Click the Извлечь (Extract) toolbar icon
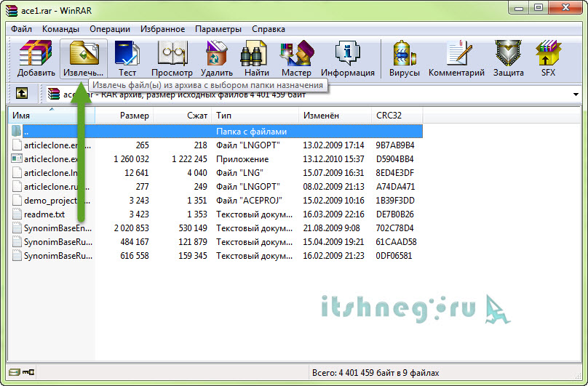The image size is (588, 386). (x=83, y=59)
